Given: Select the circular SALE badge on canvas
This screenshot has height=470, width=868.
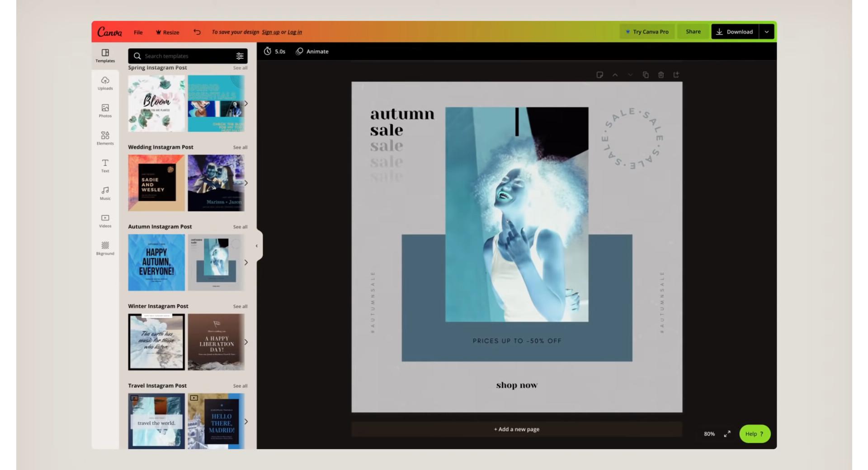Looking at the screenshot, I should (x=632, y=138).
